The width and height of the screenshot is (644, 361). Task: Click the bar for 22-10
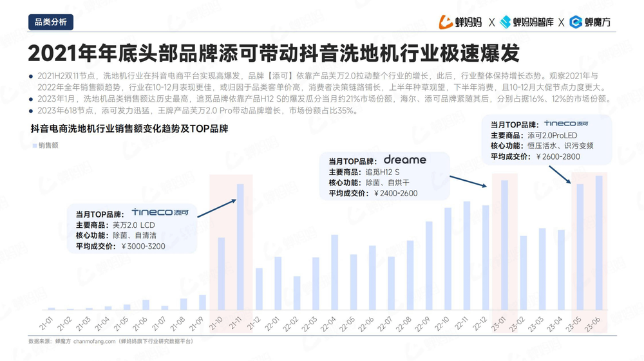(x=448, y=259)
